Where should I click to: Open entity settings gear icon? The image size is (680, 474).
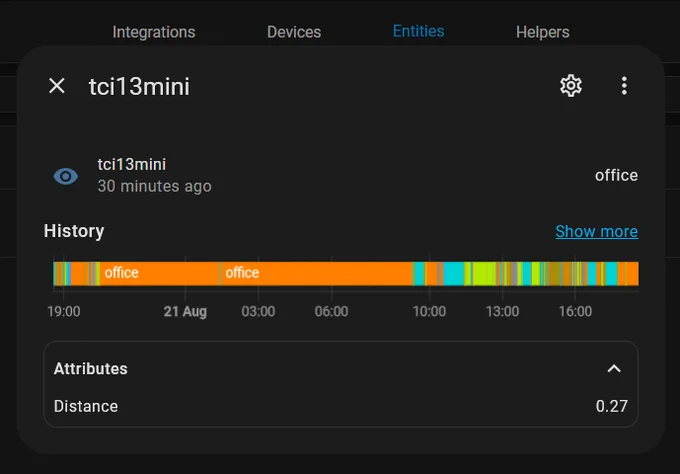571,86
